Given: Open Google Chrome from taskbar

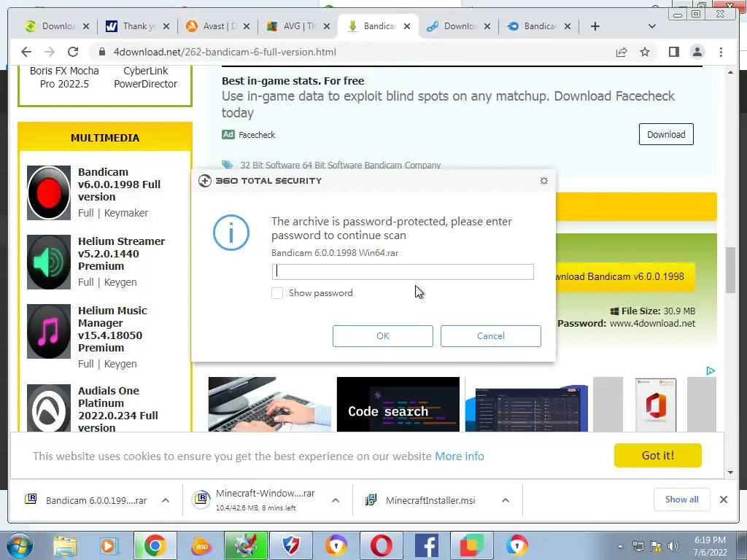Looking at the screenshot, I should click(x=155, y=545).
